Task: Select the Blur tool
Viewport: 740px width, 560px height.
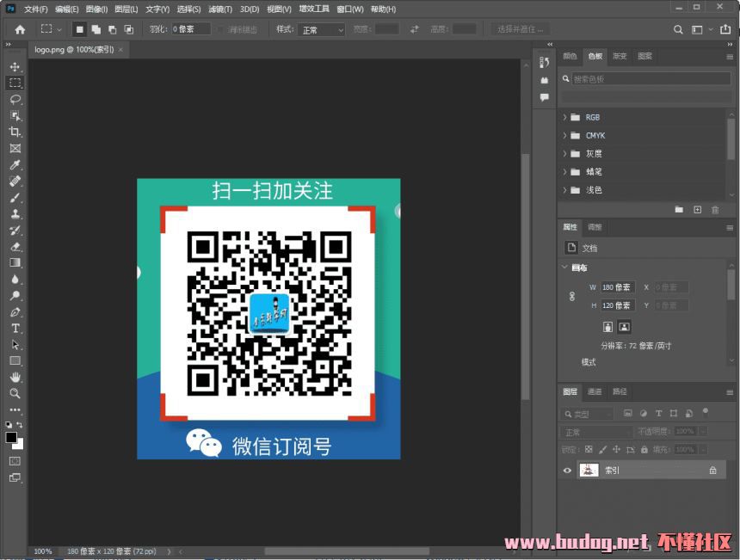Action: (15, 279)
